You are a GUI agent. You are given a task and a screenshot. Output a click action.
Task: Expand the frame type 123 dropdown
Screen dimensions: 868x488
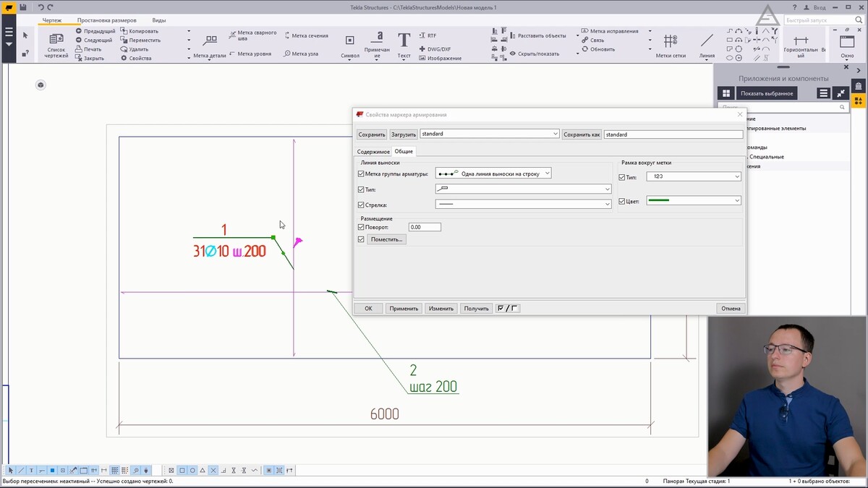(x=693, y=177)
